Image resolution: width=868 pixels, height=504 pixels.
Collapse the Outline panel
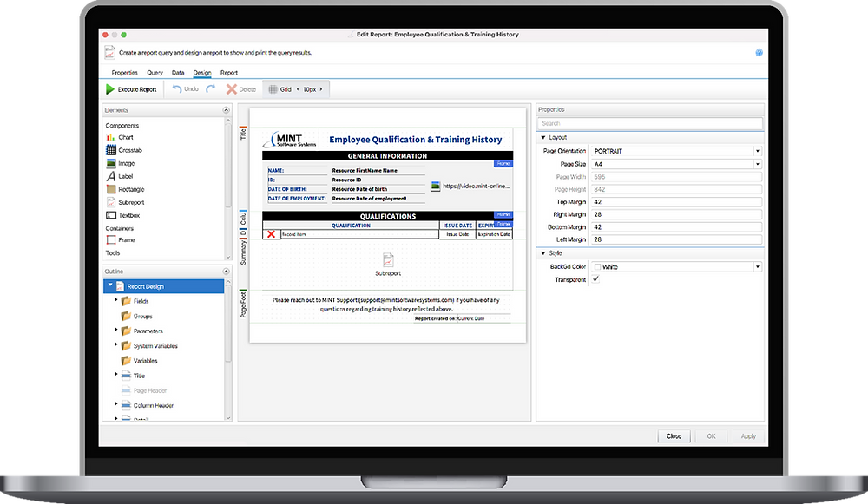pyautogui.click(x=226, y=272)
